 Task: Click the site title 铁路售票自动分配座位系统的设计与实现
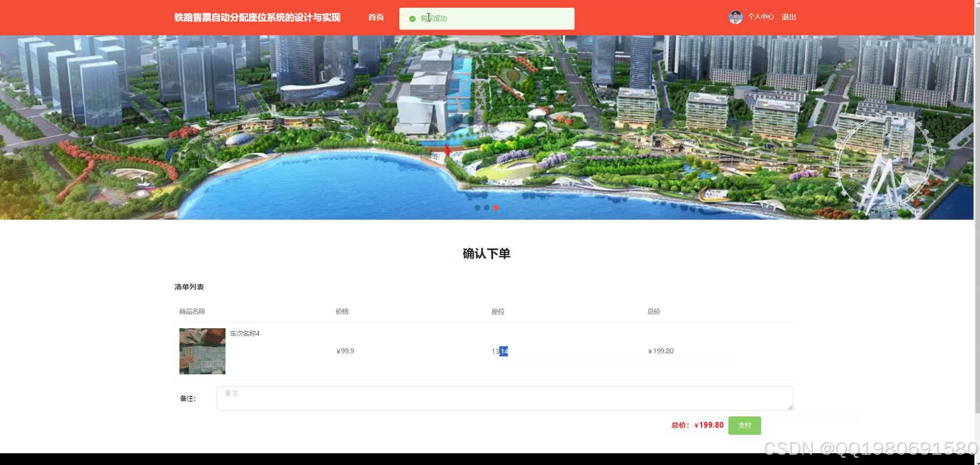coord(257,17)
